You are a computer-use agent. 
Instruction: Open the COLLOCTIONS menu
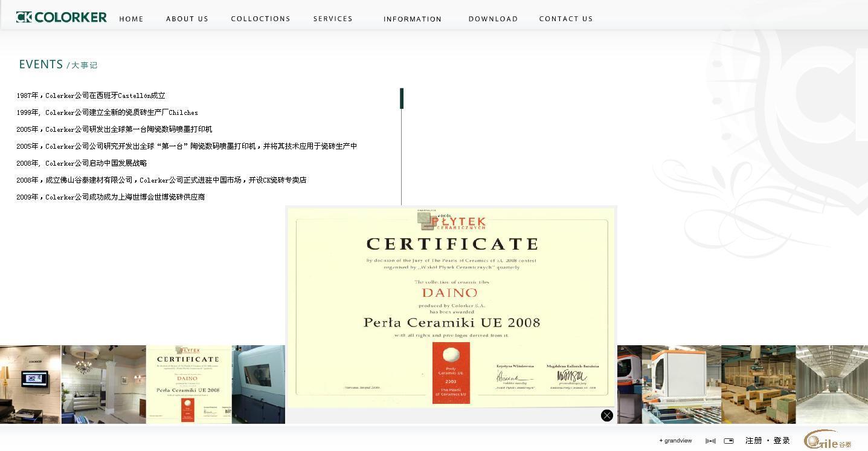260,19
